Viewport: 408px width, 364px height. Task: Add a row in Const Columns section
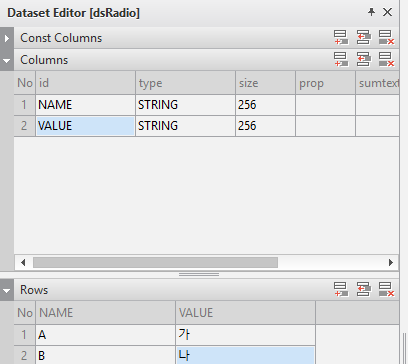click(x=341, y=37)
